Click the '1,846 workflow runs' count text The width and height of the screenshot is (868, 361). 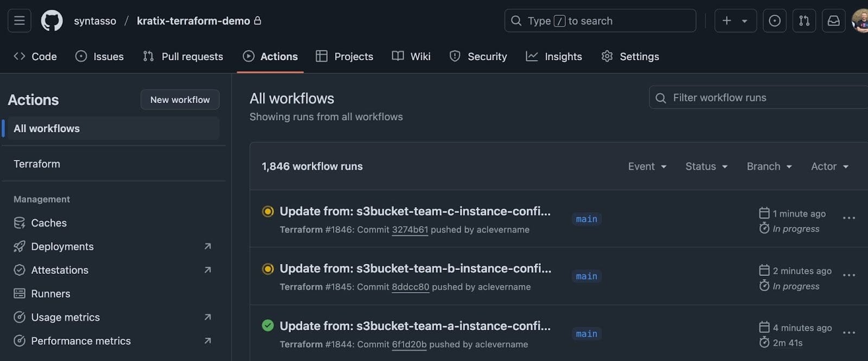312,166
